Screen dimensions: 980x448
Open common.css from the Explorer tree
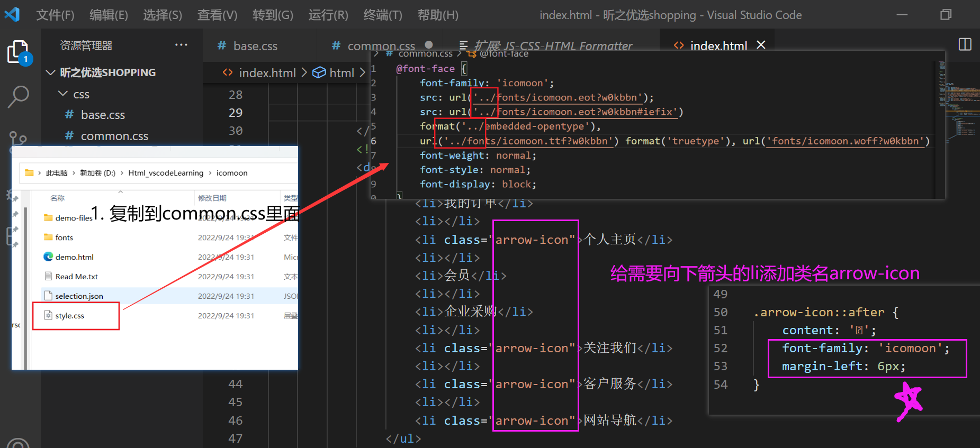pos(114,136)
